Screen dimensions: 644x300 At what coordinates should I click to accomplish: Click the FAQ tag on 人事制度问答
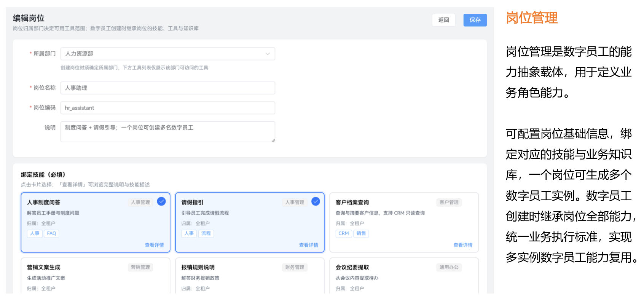[x=51, y=233]
